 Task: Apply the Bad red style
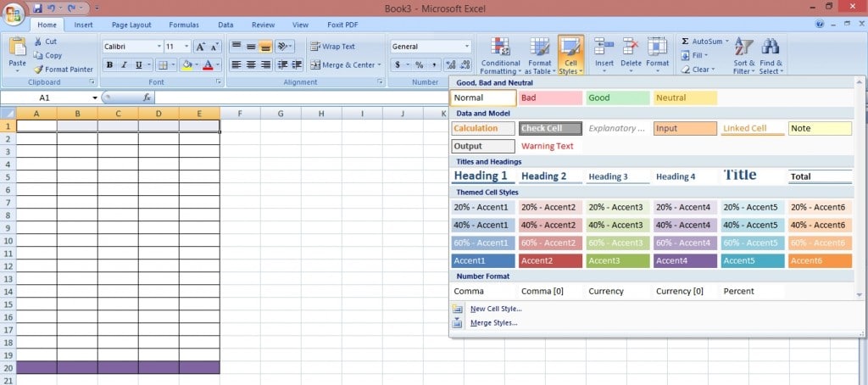(550, 98)
